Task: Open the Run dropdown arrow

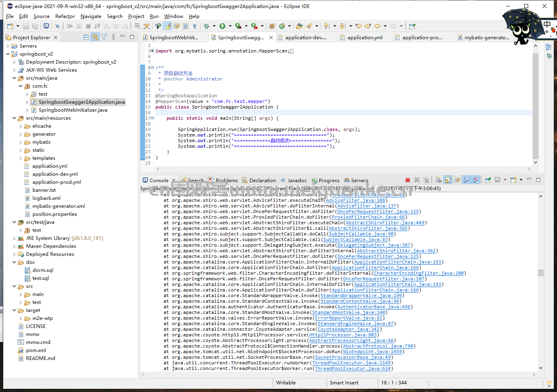Action: [230, 26]
